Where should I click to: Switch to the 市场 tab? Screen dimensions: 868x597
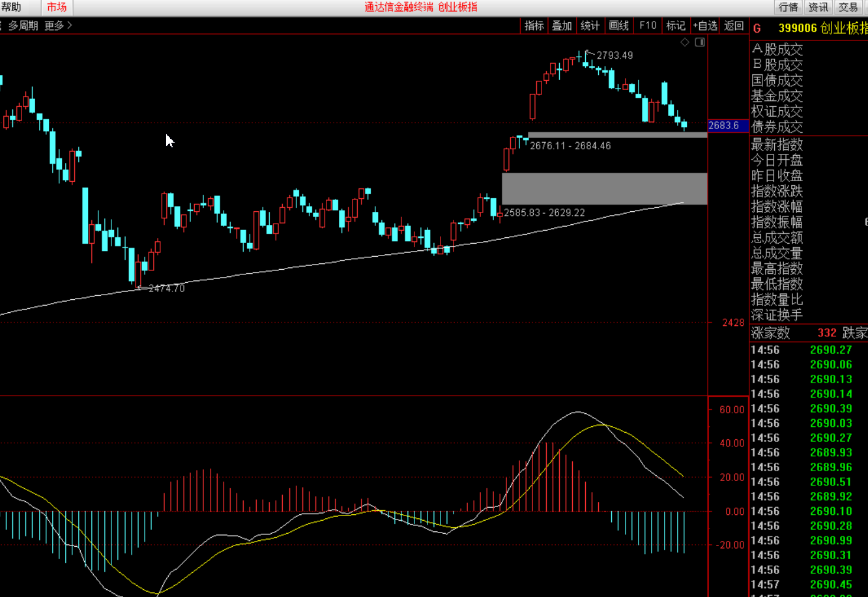click(x=57, y=7)
